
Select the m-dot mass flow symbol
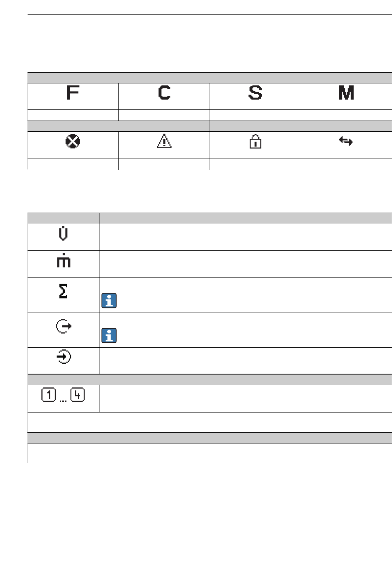[64, 261]
